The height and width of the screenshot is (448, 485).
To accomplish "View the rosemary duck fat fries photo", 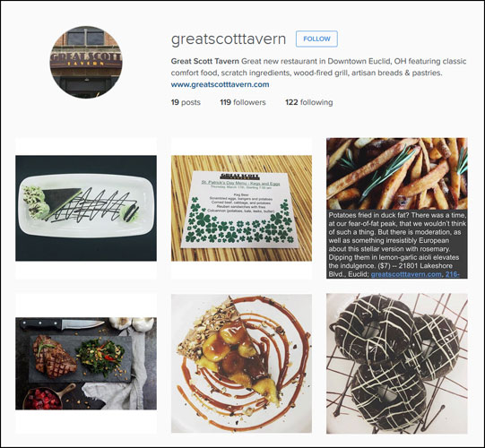I will [x=397, y=173].
